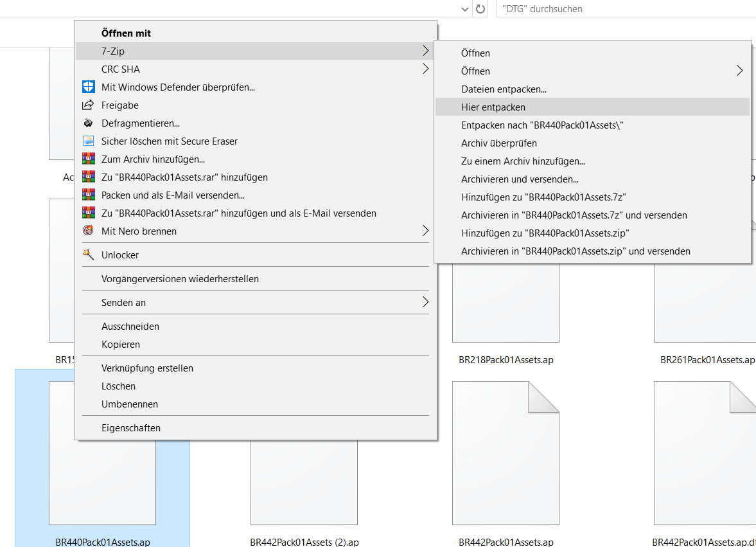Select Zu BR440Pack01Assets.rar hinzufügen

(256, 177)
